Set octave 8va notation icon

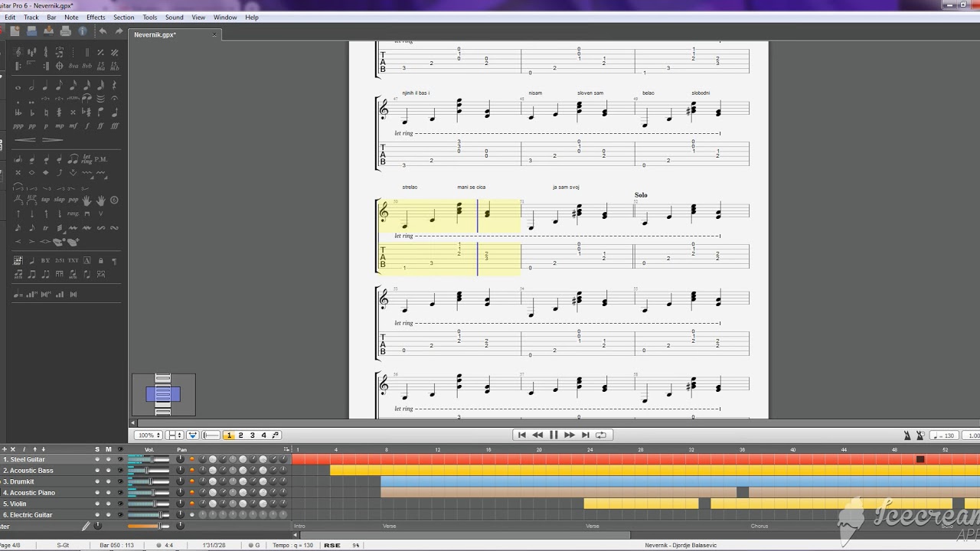[x=73, y=66]
